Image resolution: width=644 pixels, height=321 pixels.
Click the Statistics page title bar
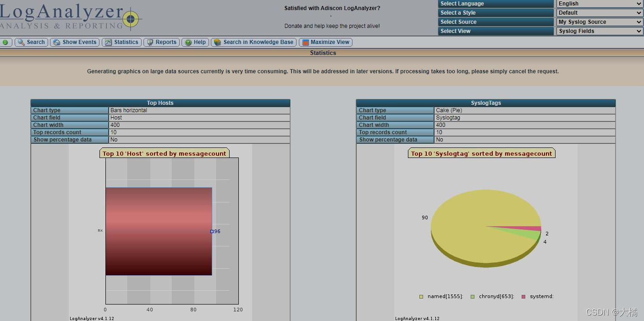(x=323, y=53)
